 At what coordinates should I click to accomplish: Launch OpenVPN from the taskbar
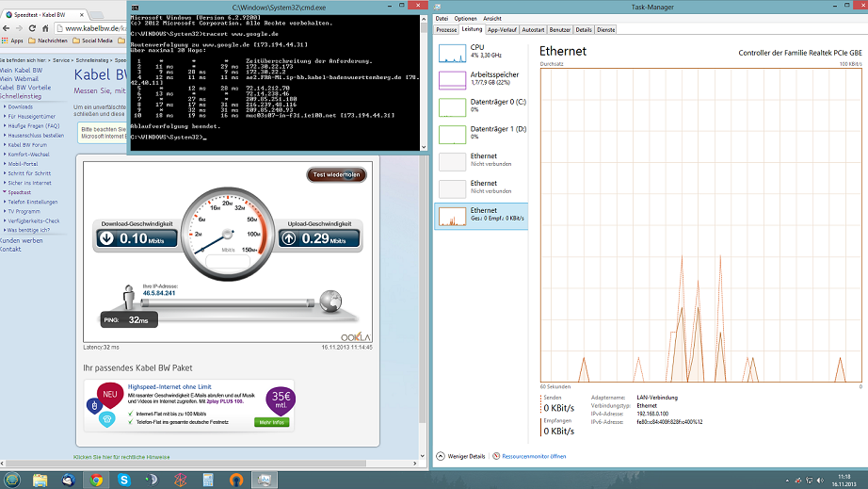point(236,480)
